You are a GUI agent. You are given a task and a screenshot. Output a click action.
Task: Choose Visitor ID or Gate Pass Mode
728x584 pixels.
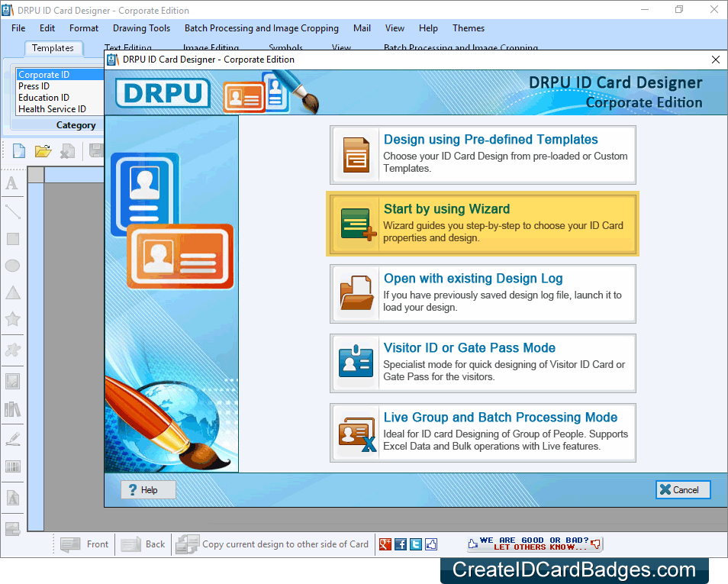[x=483, y=363]
